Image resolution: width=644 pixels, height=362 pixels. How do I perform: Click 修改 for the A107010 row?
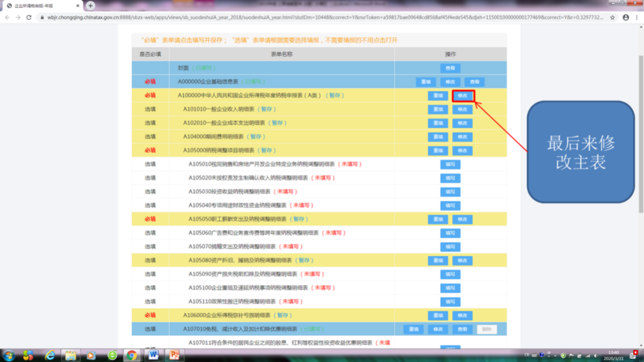point(438,329)
